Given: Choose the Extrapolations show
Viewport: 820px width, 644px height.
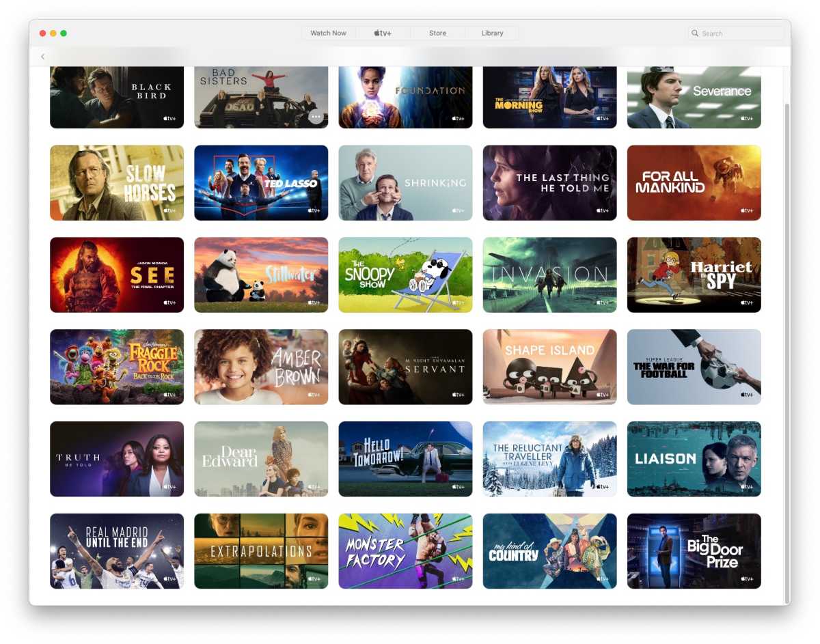Looking at the screenshot, I should click(x=261, y=551).
